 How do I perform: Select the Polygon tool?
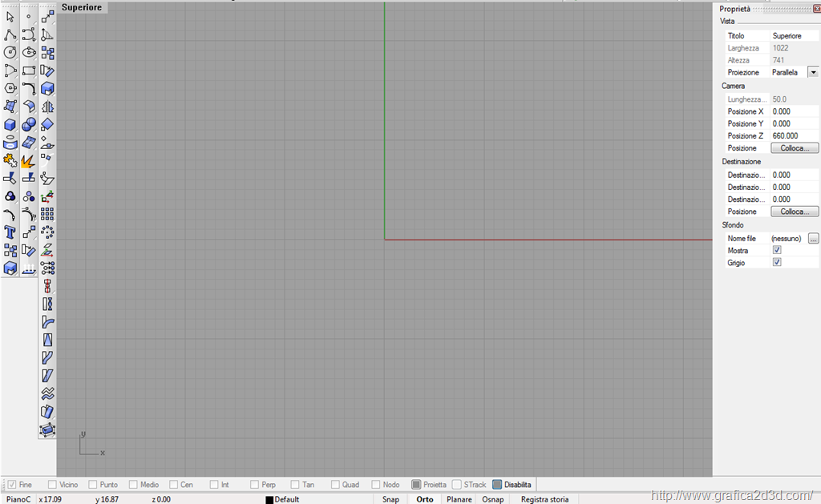pyautogui.click(x=10, y=89)
